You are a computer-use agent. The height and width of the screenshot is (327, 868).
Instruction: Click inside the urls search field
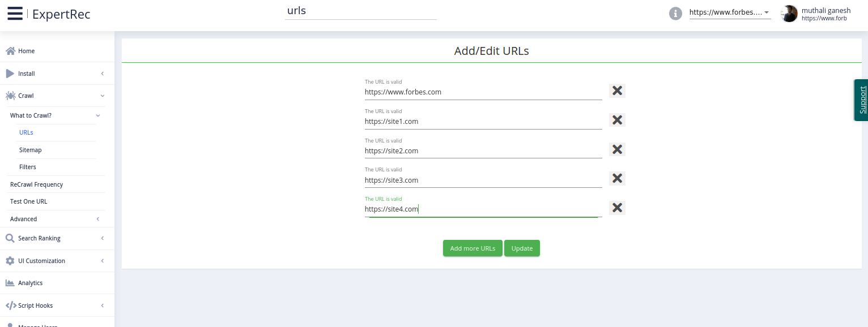click(x=361, y=10)
